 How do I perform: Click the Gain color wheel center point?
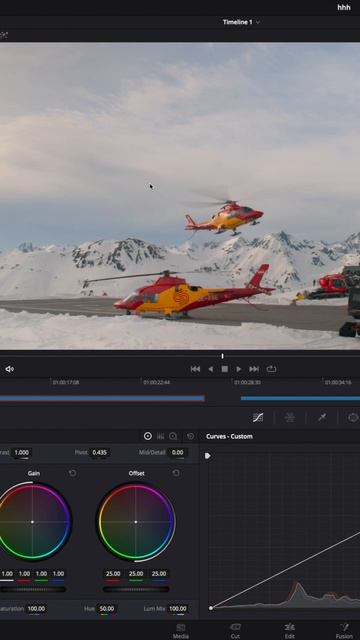(32, 522)
